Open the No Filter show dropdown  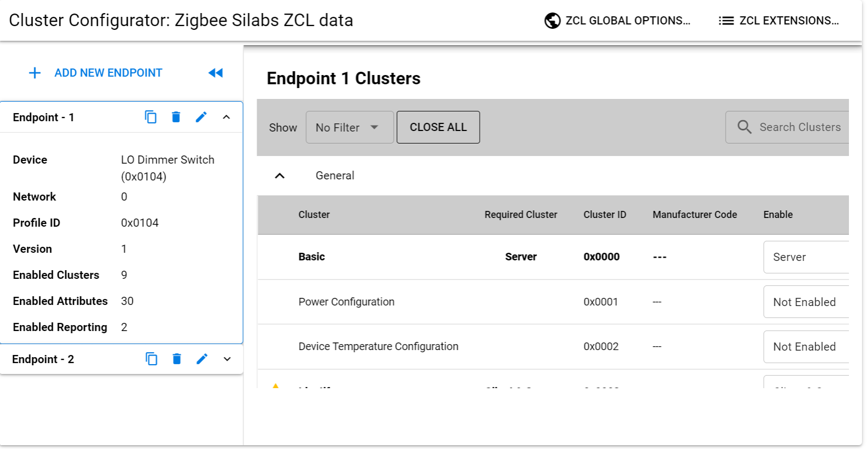349,127
